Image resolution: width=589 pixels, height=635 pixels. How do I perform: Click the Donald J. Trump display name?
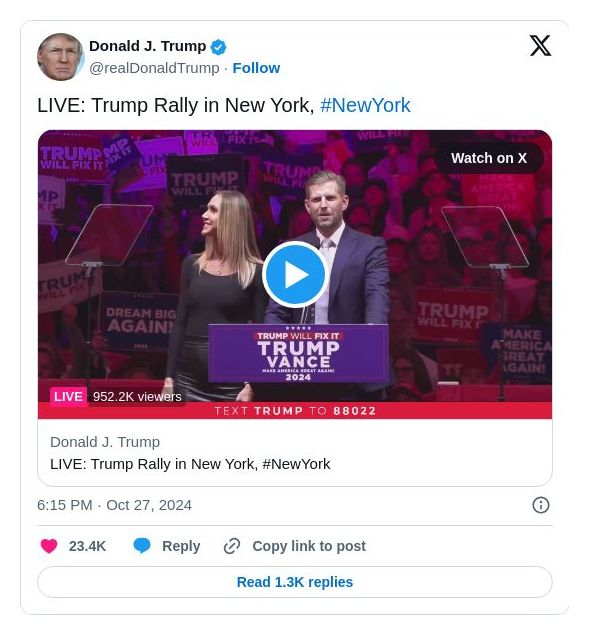pyautogui.click(x=147, y=46)
